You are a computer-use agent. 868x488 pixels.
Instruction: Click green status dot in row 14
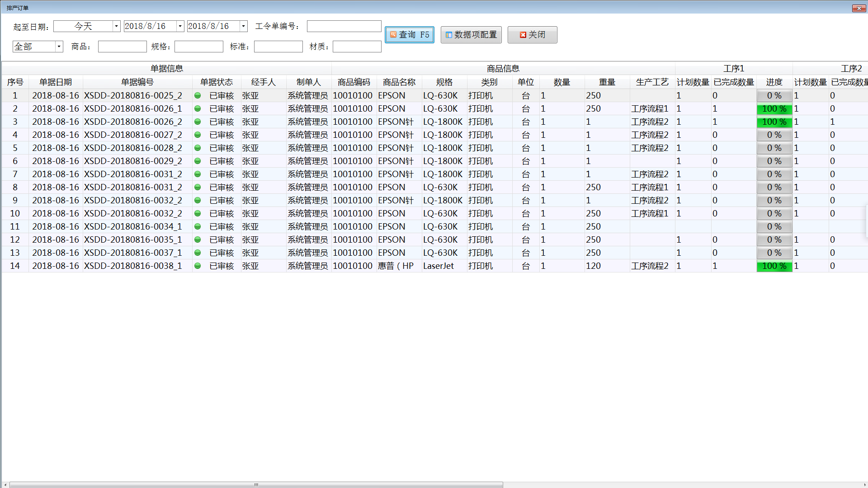198,266
